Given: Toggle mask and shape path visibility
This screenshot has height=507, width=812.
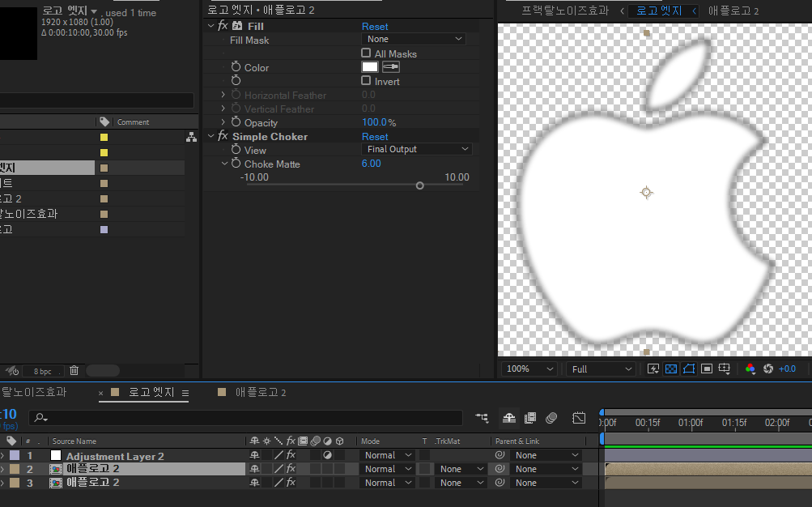Looking at the screenshot, I should (x=689, y=369).
